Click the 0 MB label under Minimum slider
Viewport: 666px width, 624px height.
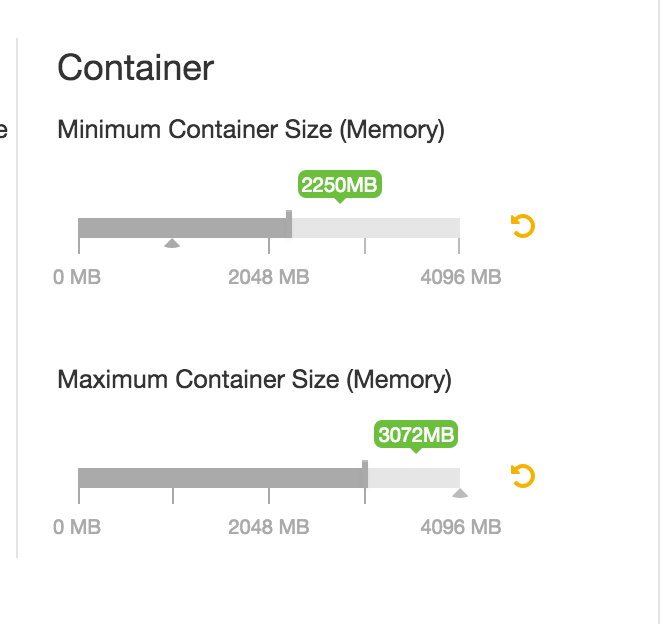tap(77, 277)
